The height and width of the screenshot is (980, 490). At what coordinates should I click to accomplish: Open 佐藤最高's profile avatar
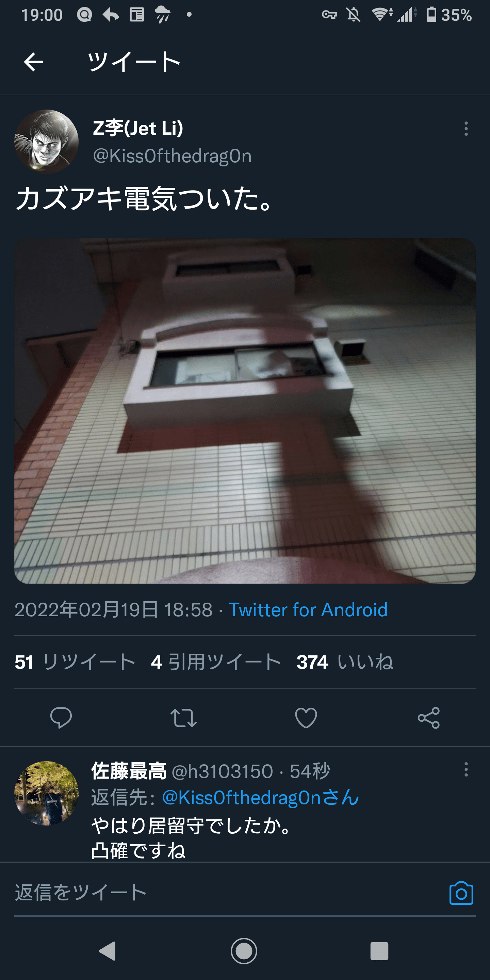[46, 793]
